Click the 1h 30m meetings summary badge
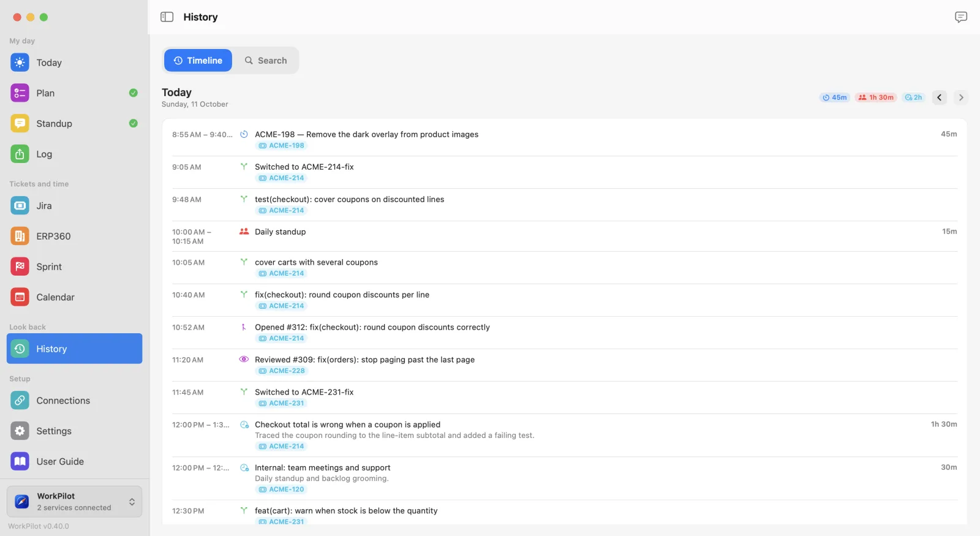This screenshot has height=536, width=980. (876, 97)
